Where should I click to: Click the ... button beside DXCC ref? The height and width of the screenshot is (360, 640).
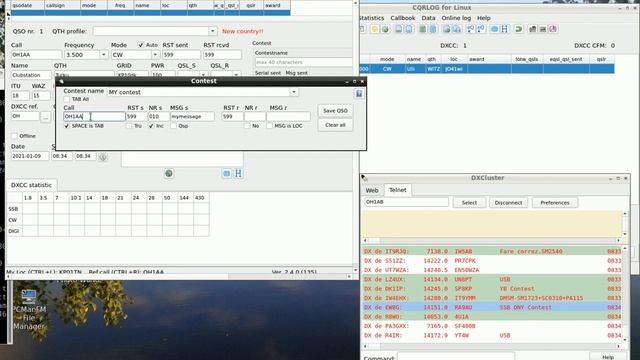coord(46,117)
